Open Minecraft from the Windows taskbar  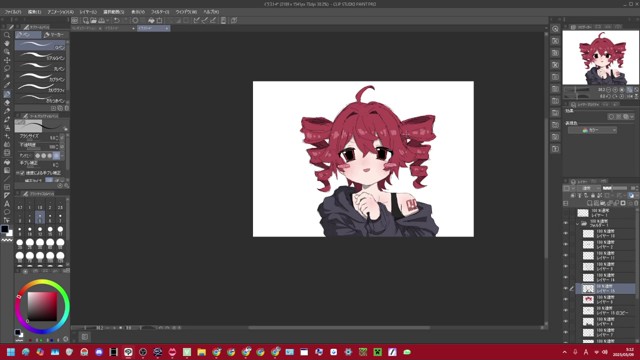[378, 352]
